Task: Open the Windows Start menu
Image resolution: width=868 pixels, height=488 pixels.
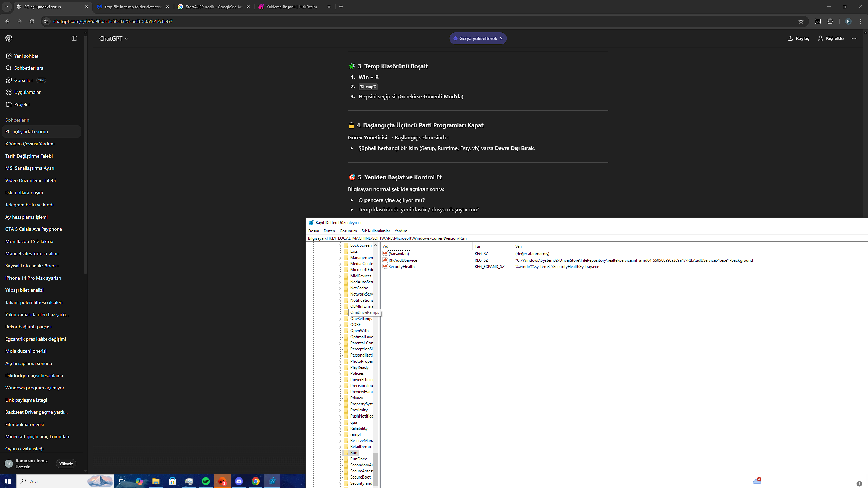Action: [8, 481]
